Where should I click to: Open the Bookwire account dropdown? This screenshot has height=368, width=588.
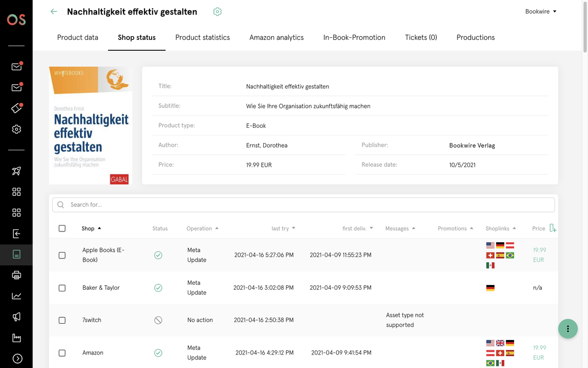[541, 11]
